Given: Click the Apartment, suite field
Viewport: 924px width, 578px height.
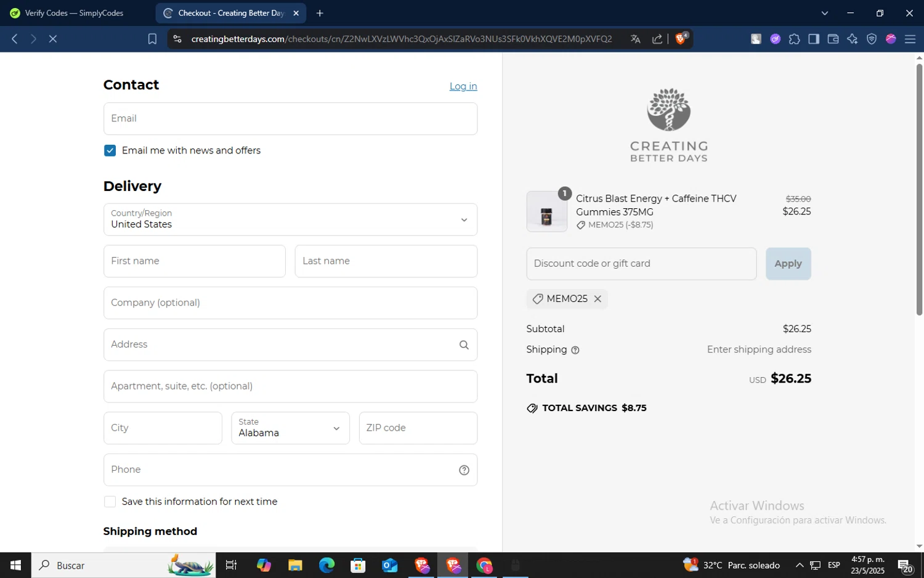Looking at the screenshot, I should [290, 386].
